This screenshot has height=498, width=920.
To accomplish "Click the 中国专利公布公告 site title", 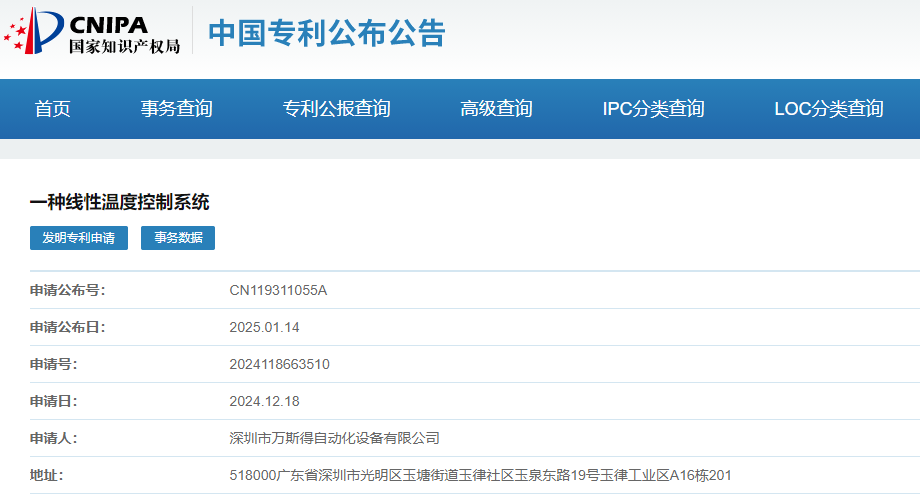I will 326,33.
